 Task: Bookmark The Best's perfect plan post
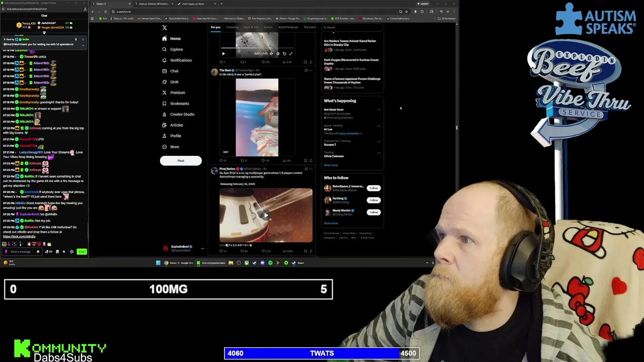coord(305,160)
